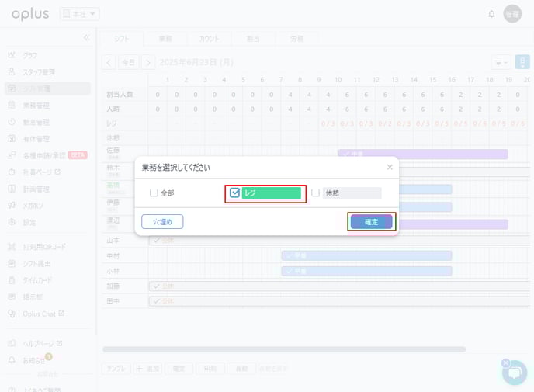Click the horizontal scrollbar under the schedule

pyautogui.click(x=283, y=349)
